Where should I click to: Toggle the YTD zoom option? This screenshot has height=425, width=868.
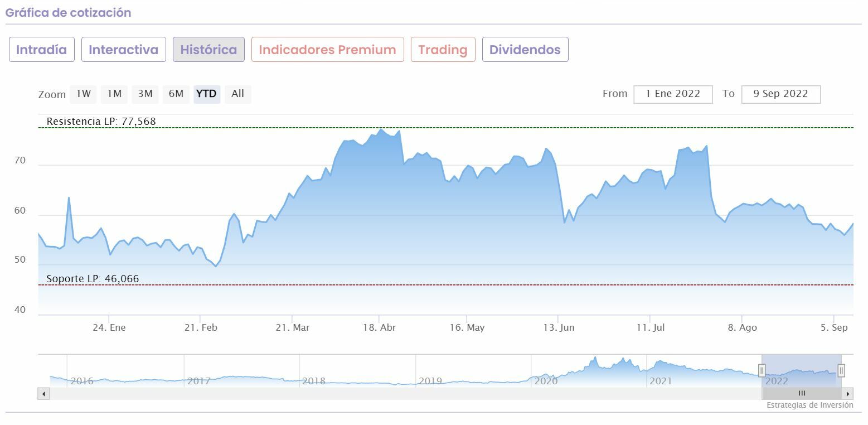[x=207, y=94]
